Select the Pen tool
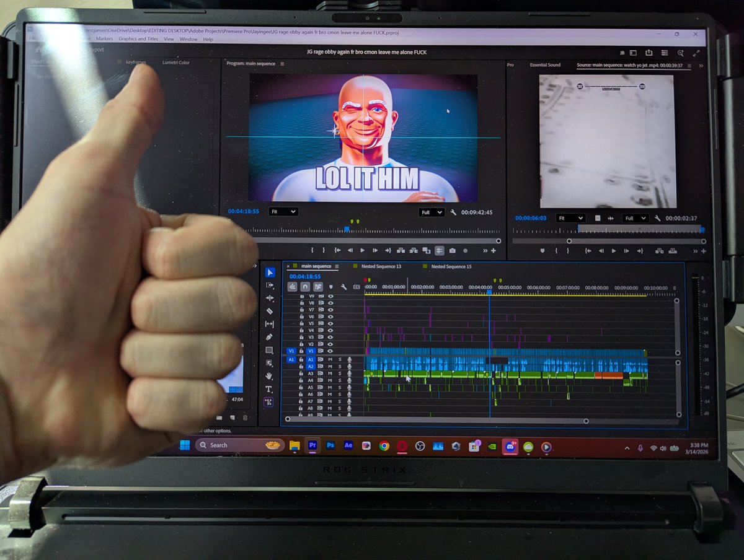 269,337
